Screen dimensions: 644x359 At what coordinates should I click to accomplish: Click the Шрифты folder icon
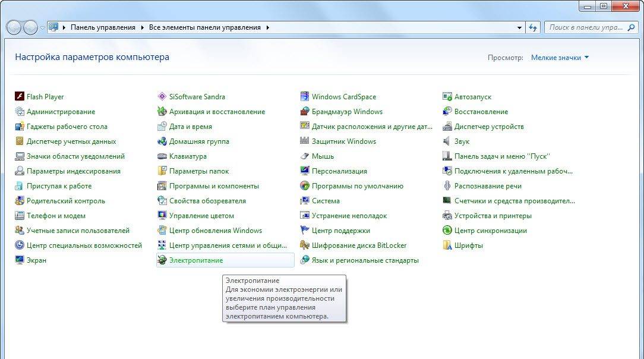(447, 245)
